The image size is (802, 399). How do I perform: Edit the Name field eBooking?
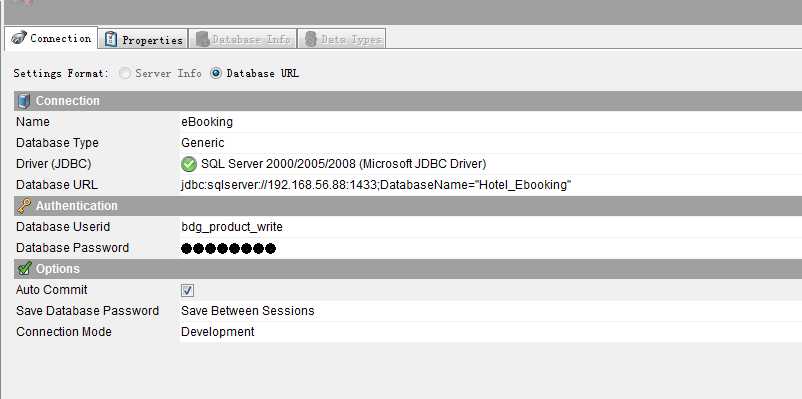[x=491, y=122]
